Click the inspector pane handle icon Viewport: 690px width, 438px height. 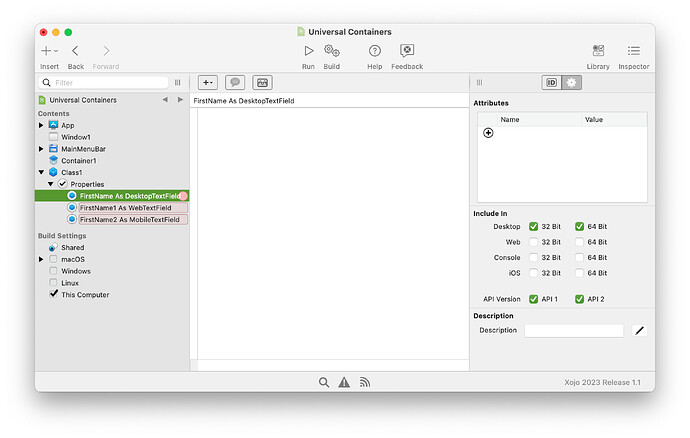(480, 82)
